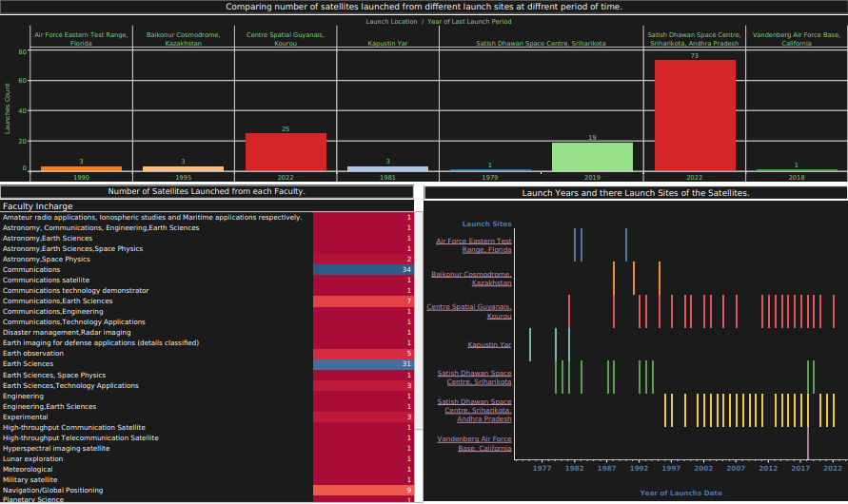Click the Earth Sciences cell showing 31
The width and height of the screenshot is (848, 504).
[x=363, y=364]
